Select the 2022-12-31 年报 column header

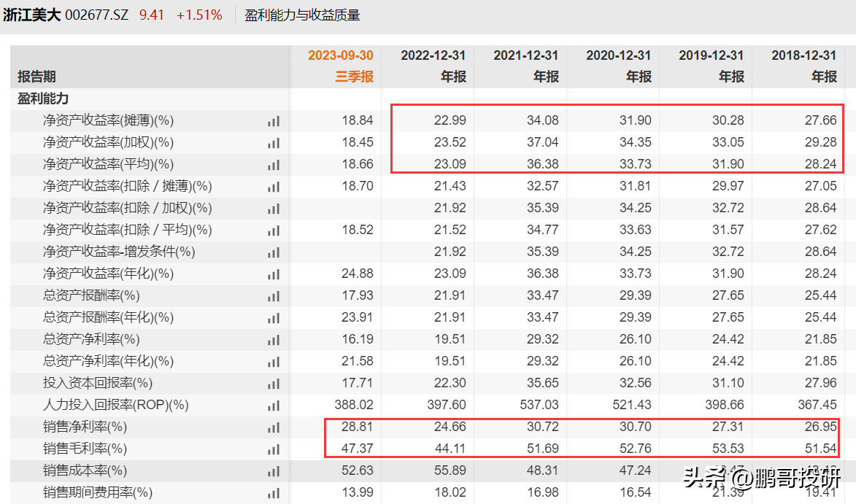433,66
